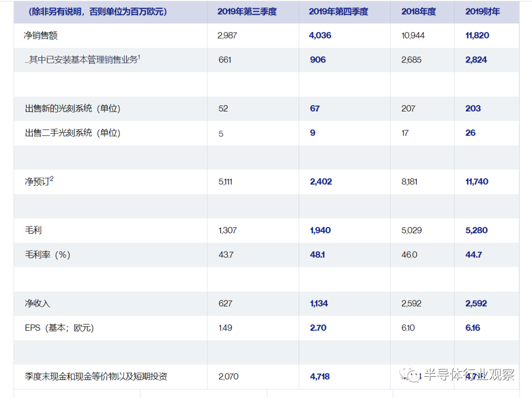Click EPS value 6.10
Screen dimensions: 532x398
(408, 327)
